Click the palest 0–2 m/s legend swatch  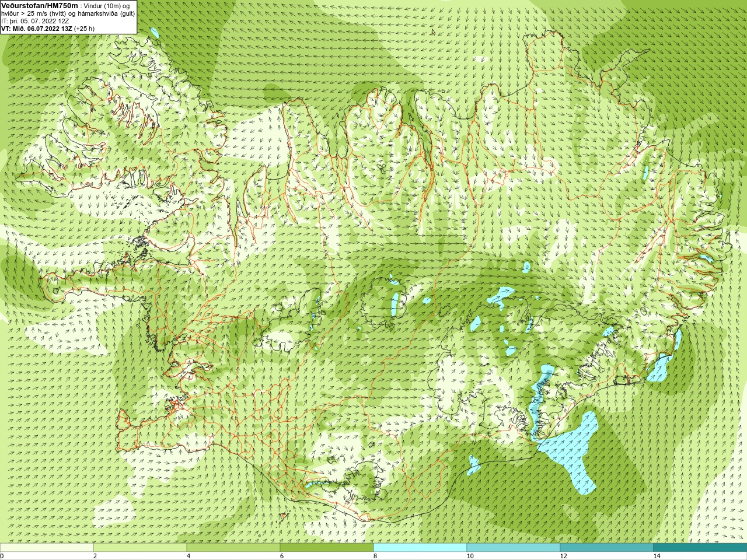tap(47, 548)
